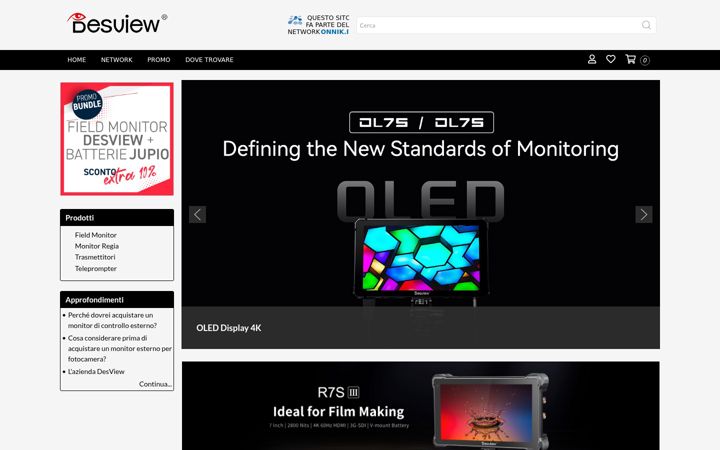Viewport: 720px width, 450px height.
Task: Open the PROMO menu item
Action: [x=159, y=60]
